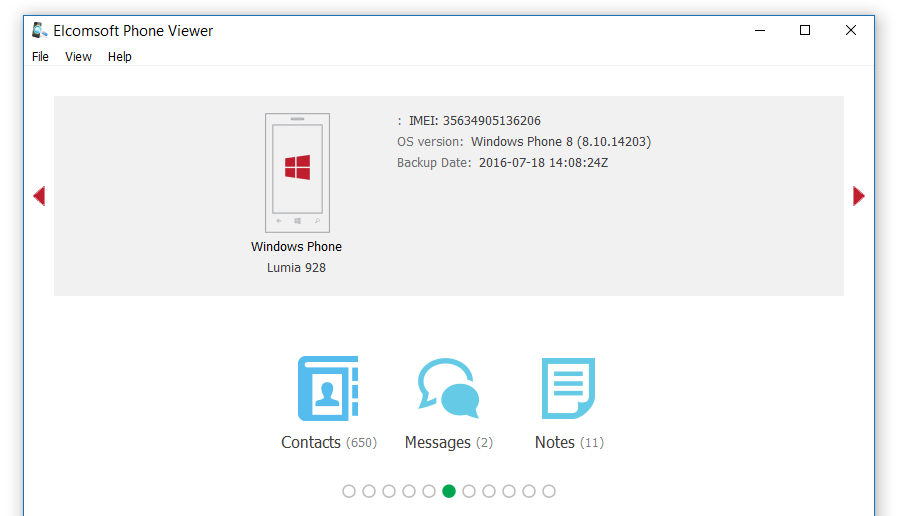Minimize the Elcomsoft Phone Viewer window
The height and width of the screenshot is (516, 897).
point(760,30)
